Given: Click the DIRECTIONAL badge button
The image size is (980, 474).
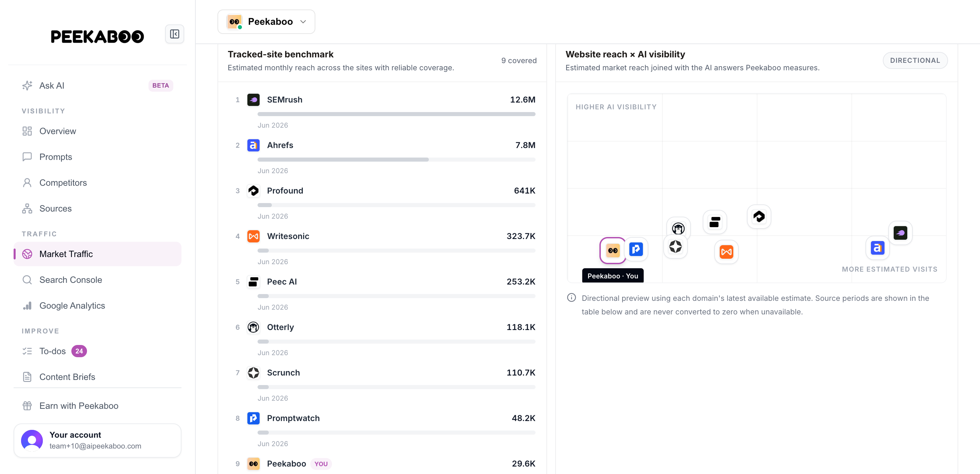Looking at the screenshot, I should [915, 60].
